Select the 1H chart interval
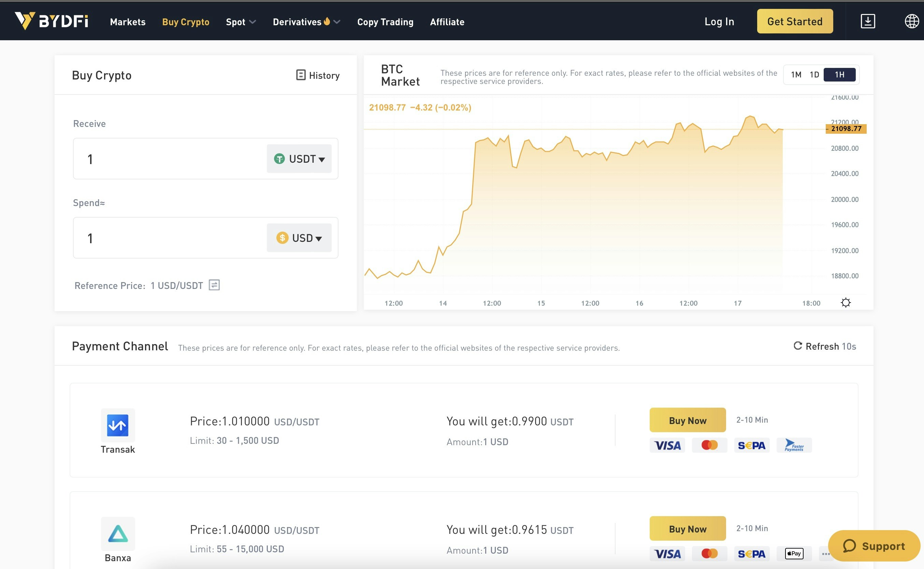This screenshot has width=924, height=569. point(839,74)
